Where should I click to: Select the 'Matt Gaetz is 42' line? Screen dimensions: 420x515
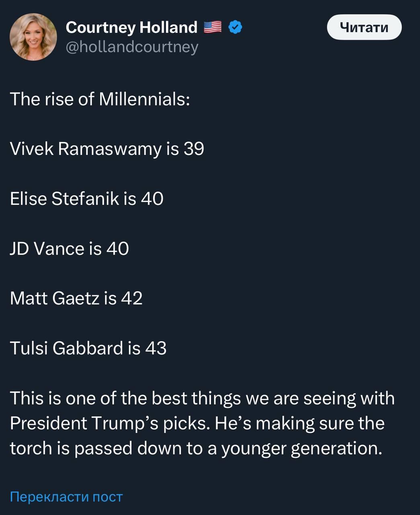[76, 299]
